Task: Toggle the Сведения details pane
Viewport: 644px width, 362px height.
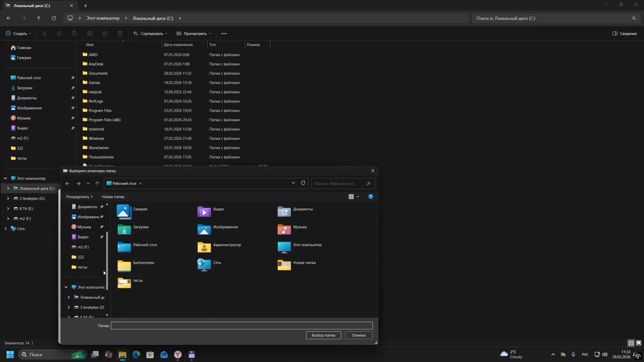Action: pyautogui.click(x=624, y=34)
